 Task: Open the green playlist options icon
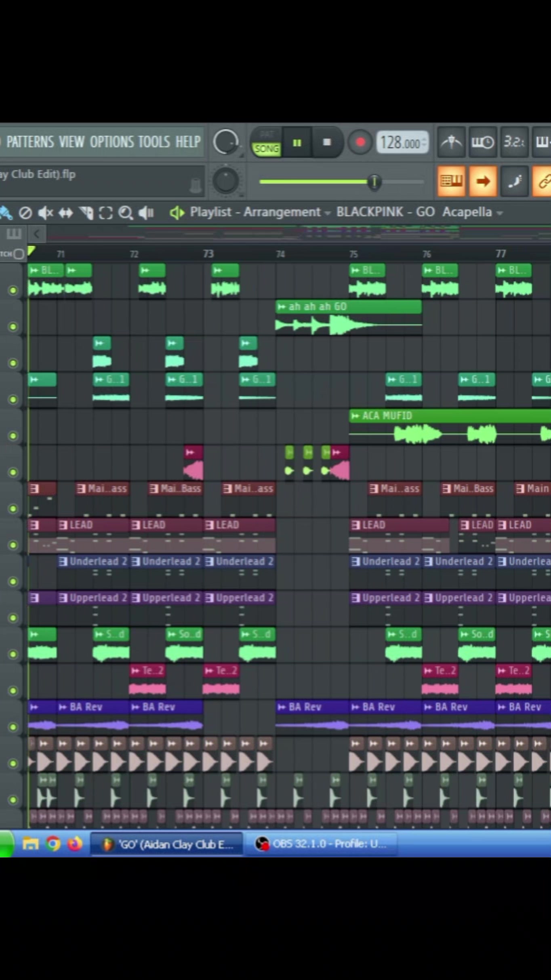pyautogui.click(x=177, y=213)
